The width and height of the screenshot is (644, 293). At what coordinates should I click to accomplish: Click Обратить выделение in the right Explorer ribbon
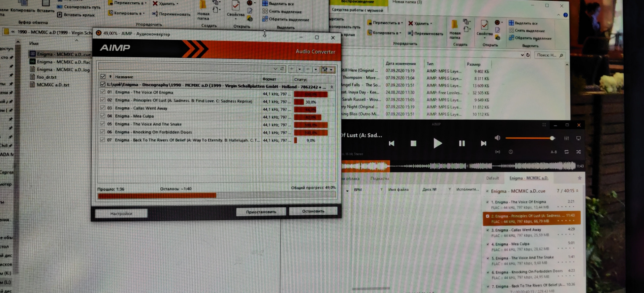click(530, 38)
